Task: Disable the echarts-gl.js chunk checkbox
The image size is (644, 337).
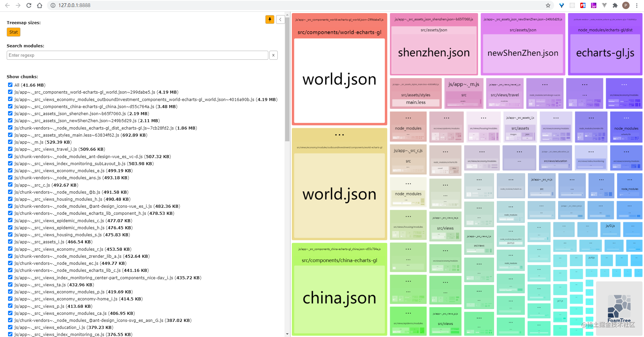Action: pos(10,128)
